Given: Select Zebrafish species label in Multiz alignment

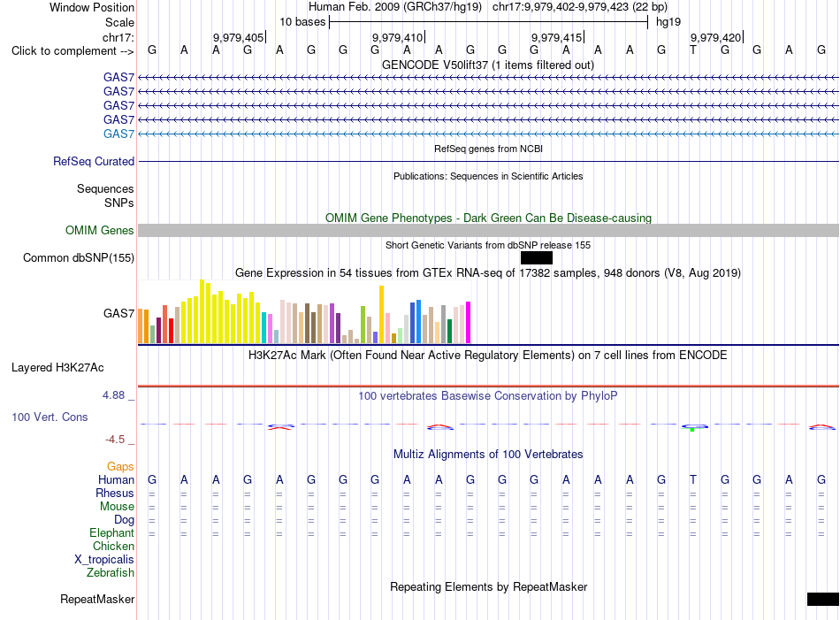Looking at the screenshot, I should click(111, 572).
